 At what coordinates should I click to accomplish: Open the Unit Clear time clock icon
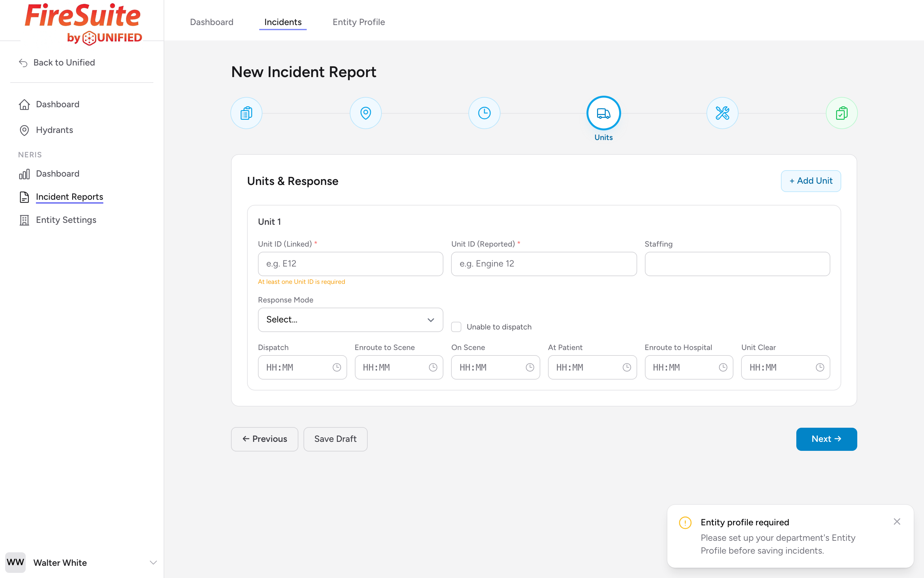pos(820,367)
